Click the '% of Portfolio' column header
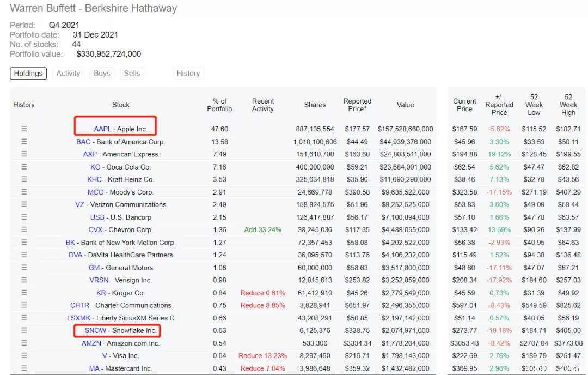Screen dimensions: 588x375 (x=219, y=105)
